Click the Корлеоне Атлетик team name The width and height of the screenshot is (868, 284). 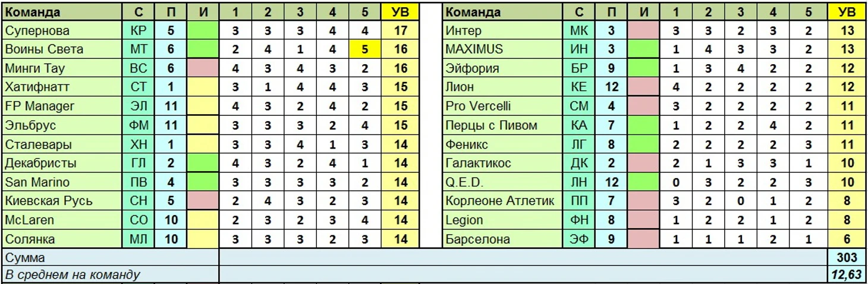tap(500, 201)
